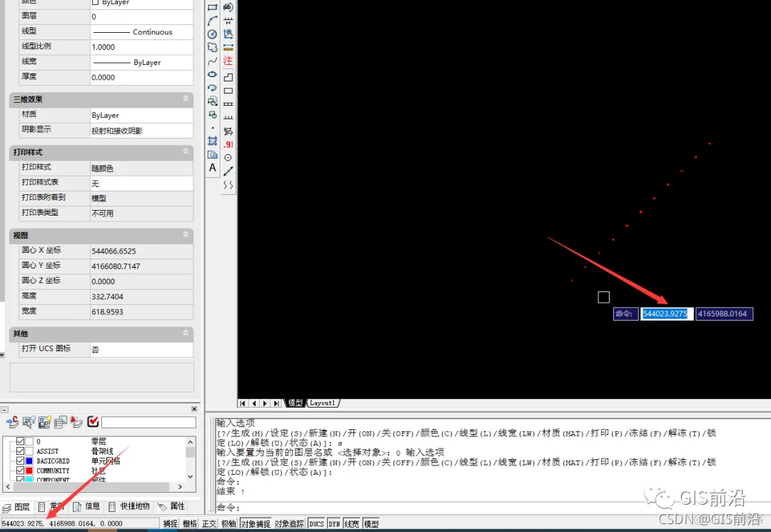Click the red COMMUNITY layer color swatch
Screen dimensions: 771x532
tap(29, 471)
